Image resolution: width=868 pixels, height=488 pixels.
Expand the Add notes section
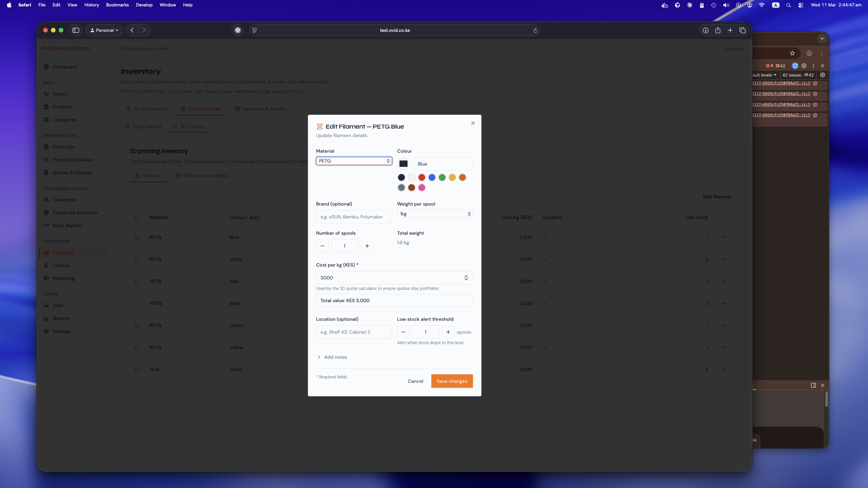coord(332,357)
